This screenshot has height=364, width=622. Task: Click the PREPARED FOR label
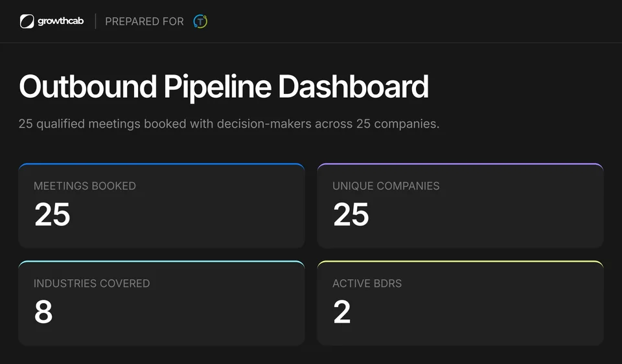[144, 21]
